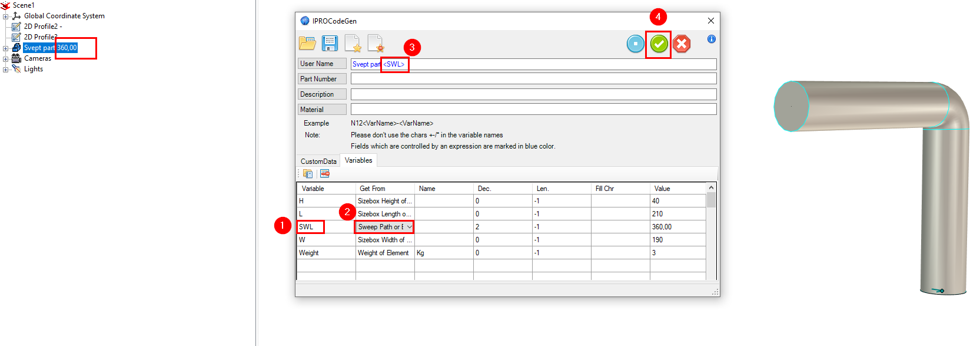Close the IPROCodeGen dialog
The image size is (980, 346).
tap(711, 21)
